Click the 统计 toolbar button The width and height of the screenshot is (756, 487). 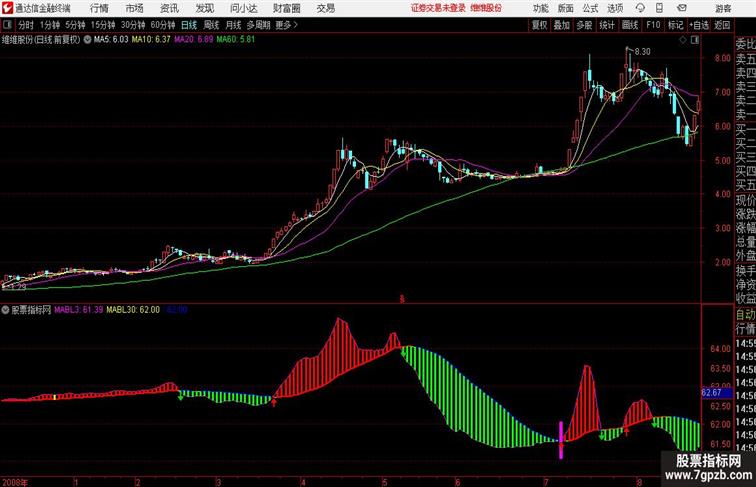pyautogui.click(x=607, y=25)
